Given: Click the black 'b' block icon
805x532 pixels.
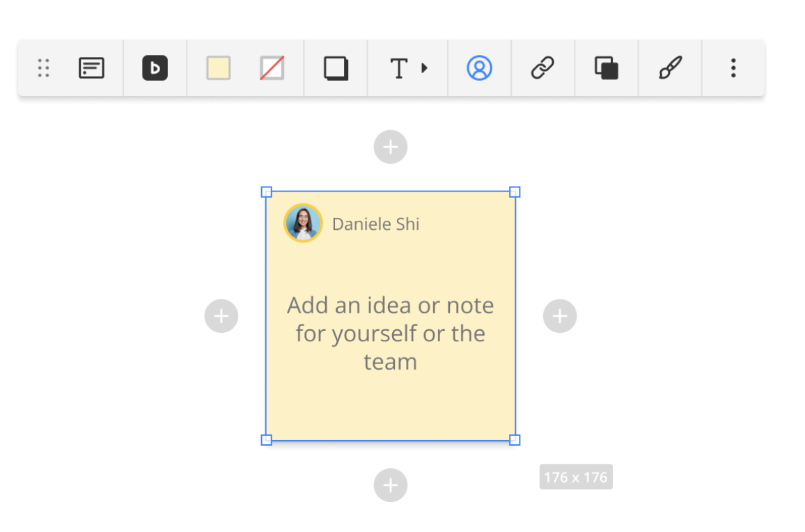Looking at the screenshot, I should click(155, 68).
